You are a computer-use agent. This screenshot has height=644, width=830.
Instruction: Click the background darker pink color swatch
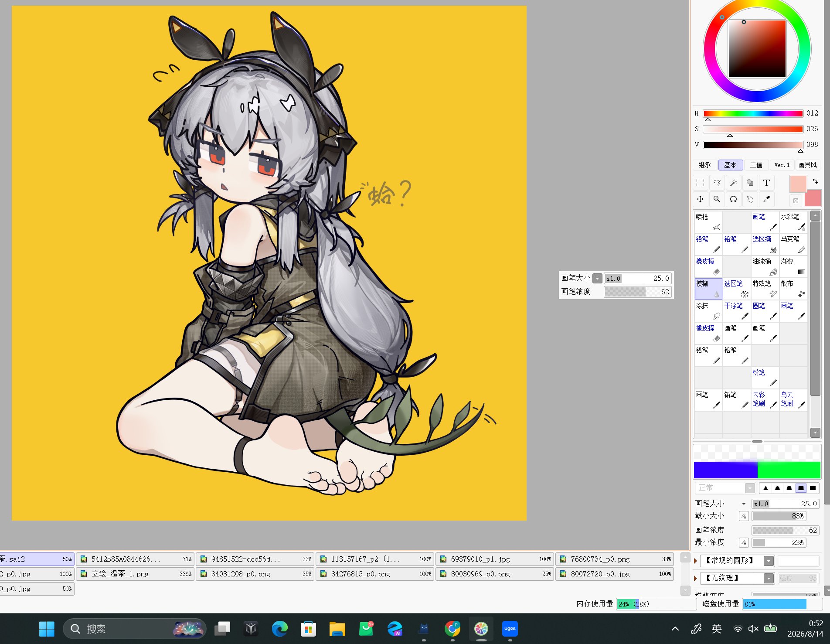[x=813, y=198]
